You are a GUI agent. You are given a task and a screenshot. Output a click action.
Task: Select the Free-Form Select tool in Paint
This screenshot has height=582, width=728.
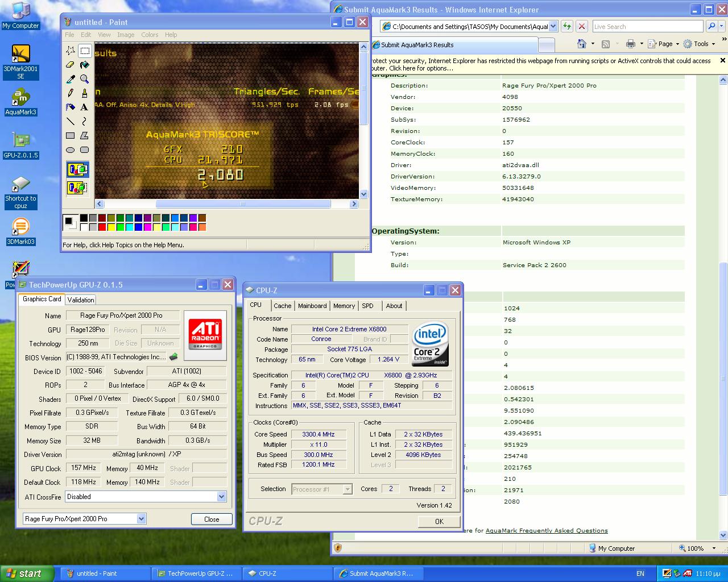71,51
